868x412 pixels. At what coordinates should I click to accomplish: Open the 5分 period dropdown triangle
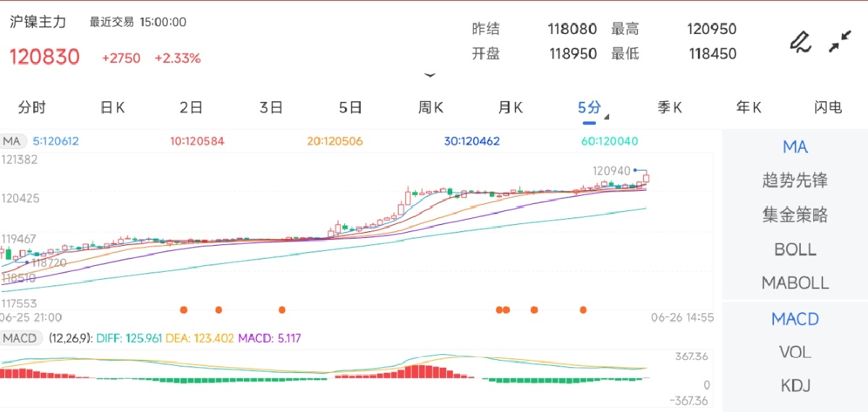(606, 116)
